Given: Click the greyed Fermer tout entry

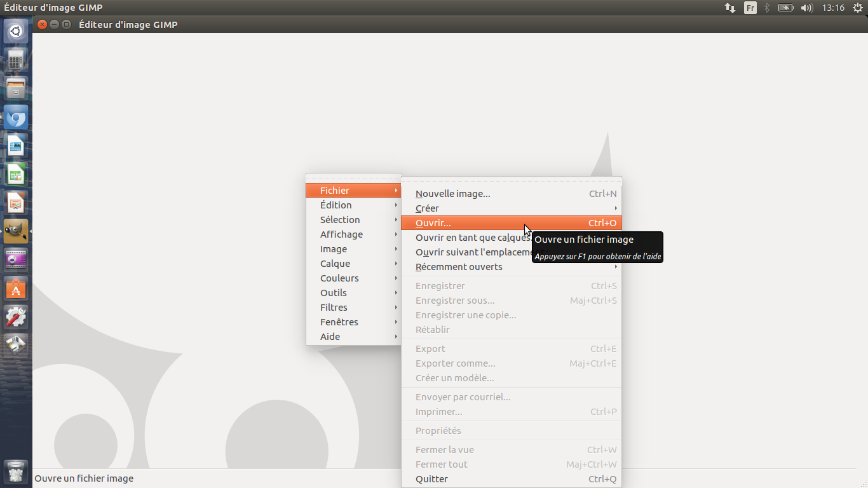Looking at the screenshot, I should tap(512, 464).
